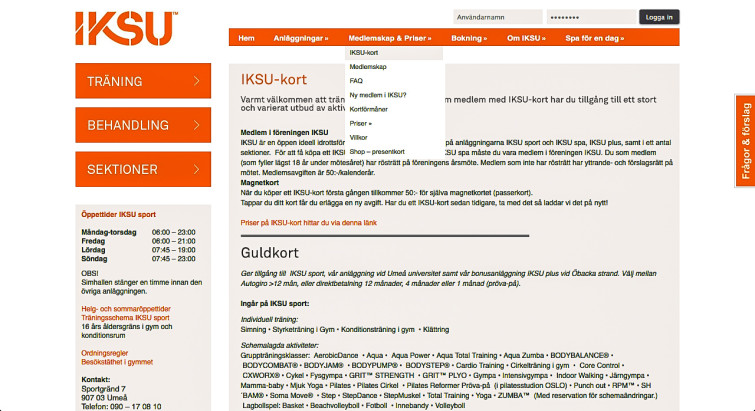755x411 pixels.
Task: Click the arrow chevron on the BEHANDLING button
Action: (196, 125)
